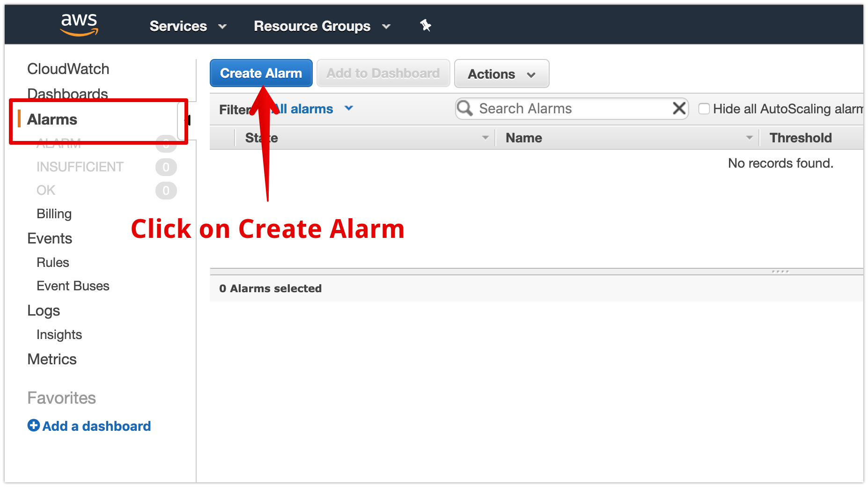Enable Hide all AutoScaling alarms checkbox
The width and height of the screenshot is (868, 487).
pyautogui.click(x=704, y=109)
